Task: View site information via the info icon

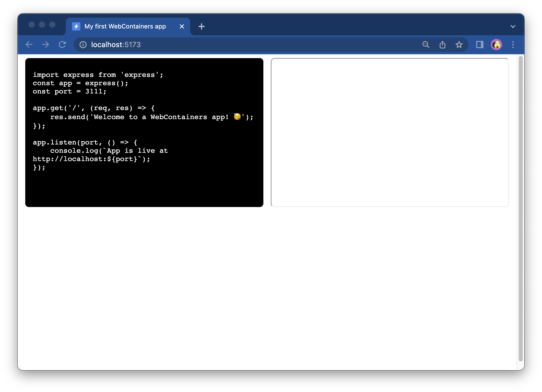Action: (x=83, y=45)
